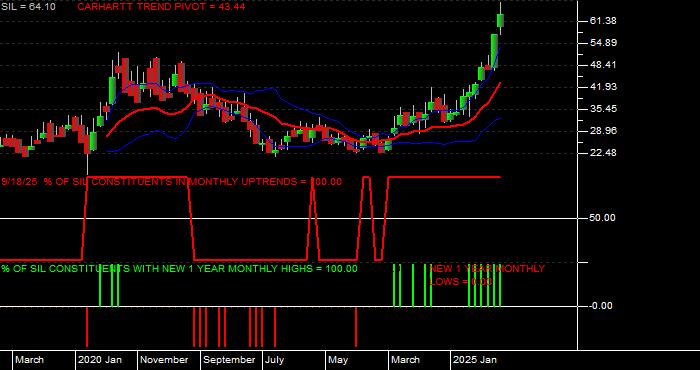Click the -0.00 indicator axis label

(600, 306)
